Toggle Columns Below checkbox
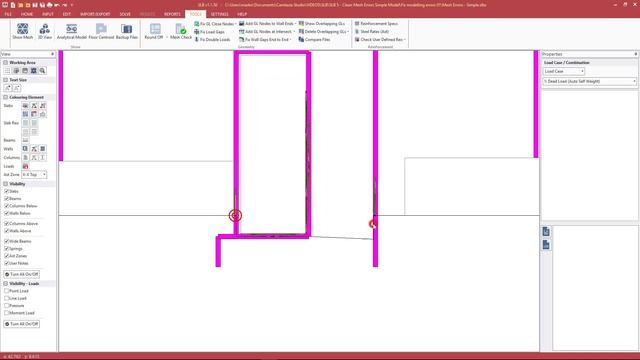This screenshot has width=640, height=360. (x=6, y=206)
